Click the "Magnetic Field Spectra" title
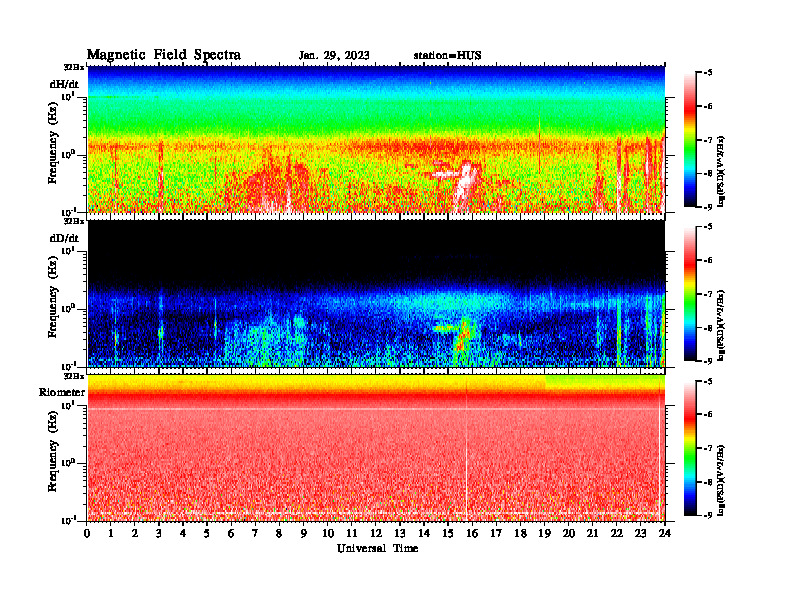The image size is (792, 612). 163,55
